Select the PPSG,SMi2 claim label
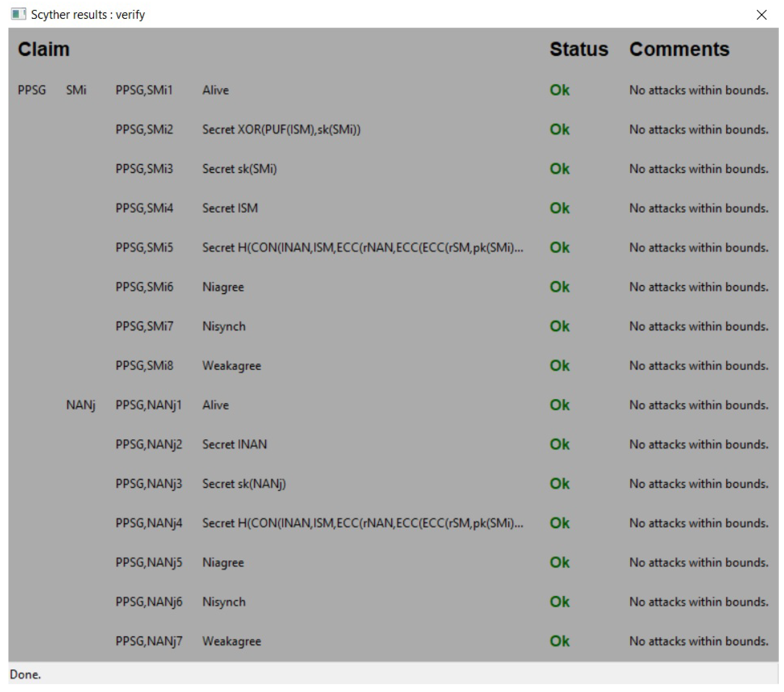The width and height of the screenshot is (784, 692). pyautogui.click(x=144, y=130)
